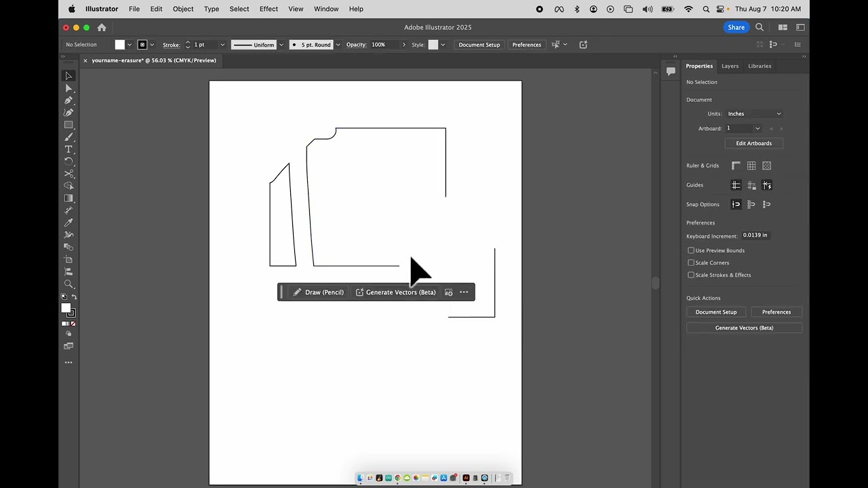Click the pencil icon on Draw button
Screen dimensions: 868x488
(x=297, y=292)
